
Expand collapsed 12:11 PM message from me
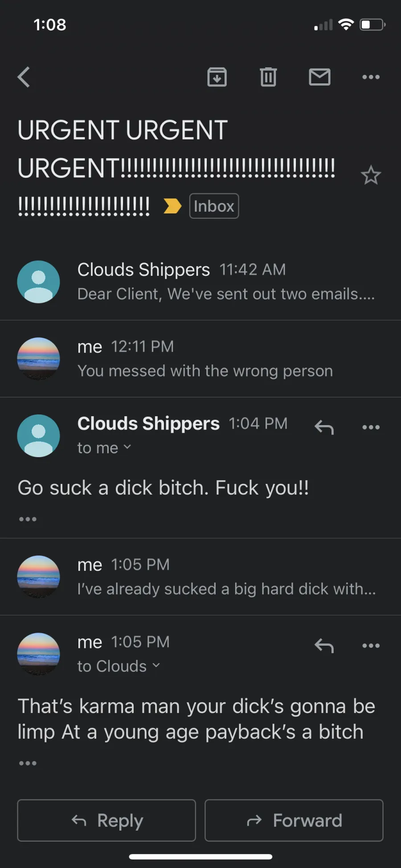pyautogui.click(x=200, y=359)
